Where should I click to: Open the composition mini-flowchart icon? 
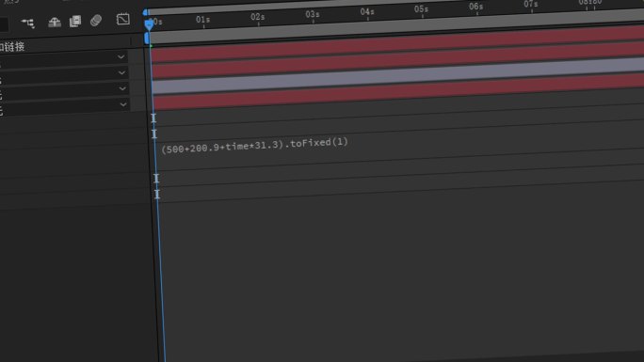pyautogui.click(x=28, y=23)
